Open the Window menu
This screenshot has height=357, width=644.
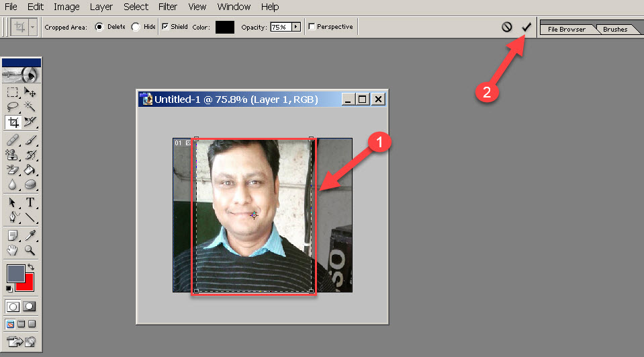point(234,7)
